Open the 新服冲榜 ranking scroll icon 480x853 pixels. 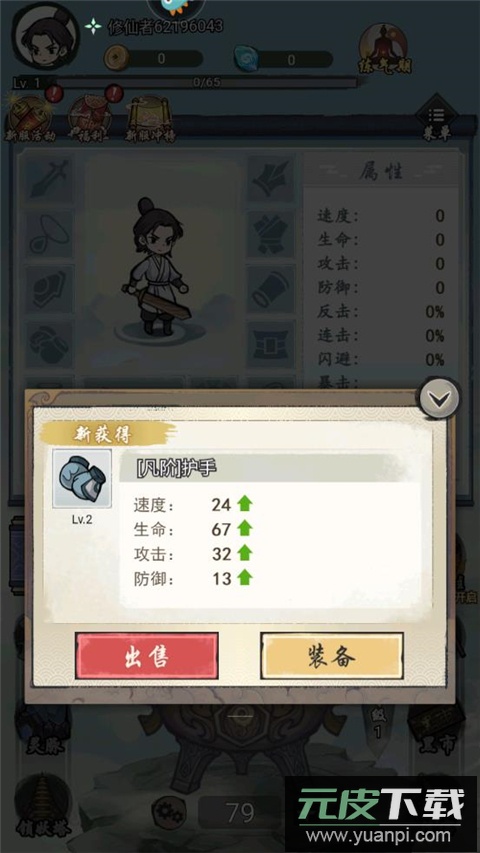(150, 119)
